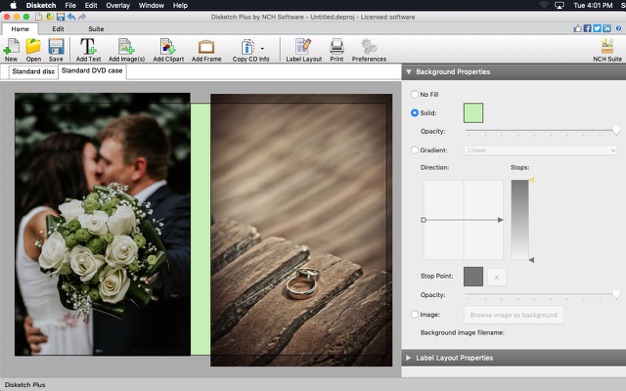Click the clock showing Tue 4:01 PM
This screenshot has height=391, width=626.
coord(593,5)
